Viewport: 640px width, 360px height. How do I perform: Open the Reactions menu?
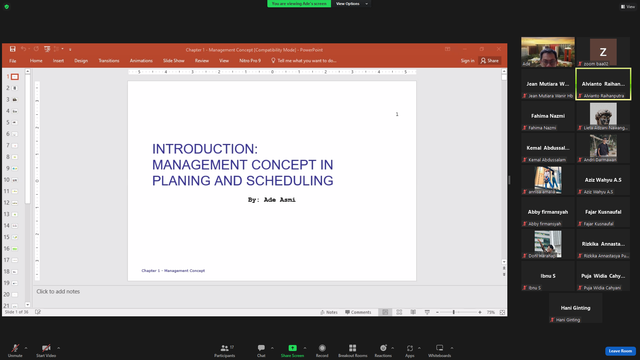383,350
